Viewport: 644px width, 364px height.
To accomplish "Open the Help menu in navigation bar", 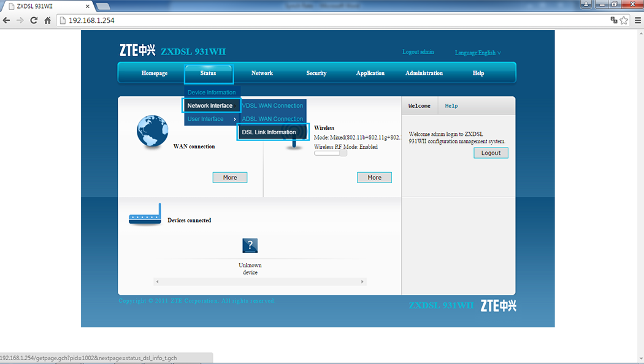I will pos(478,73).
